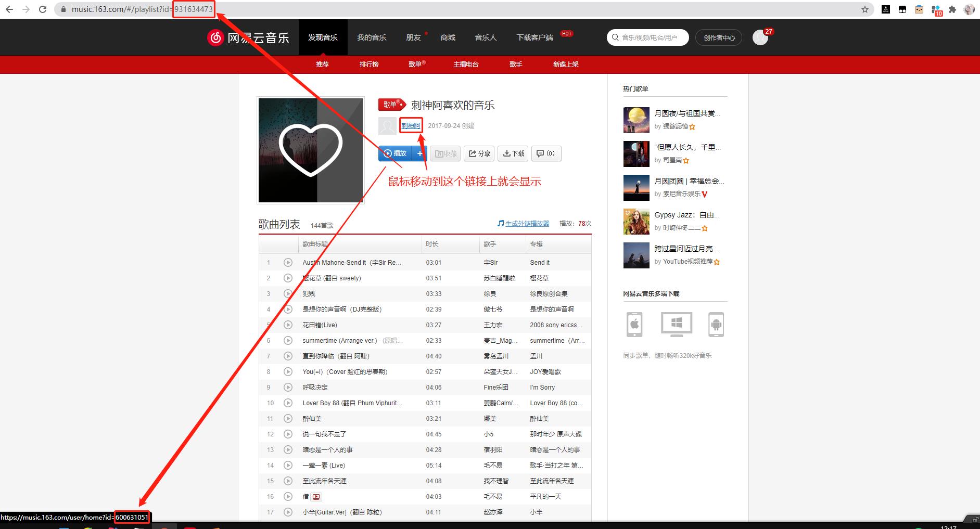Click the iPhone download icon
Image resolution: width=980 pixels, height=529 pixels.
click(x=634, y=325)
